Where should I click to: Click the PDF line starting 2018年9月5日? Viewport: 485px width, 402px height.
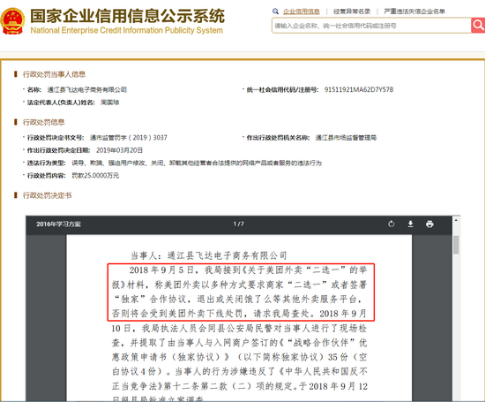[248, 270]
